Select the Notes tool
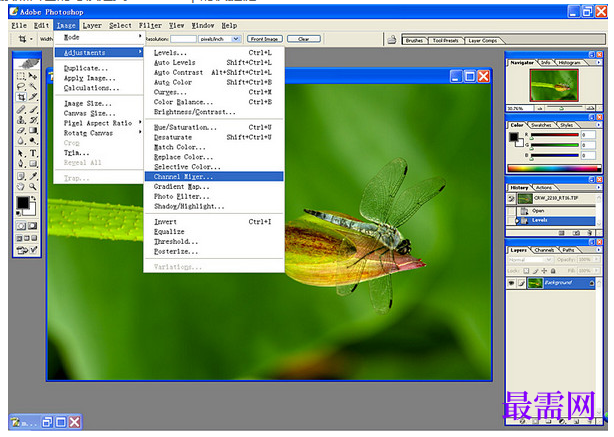The height and width of the screenshot is (437, 614). pyautogui.click(x=21, y=176)
